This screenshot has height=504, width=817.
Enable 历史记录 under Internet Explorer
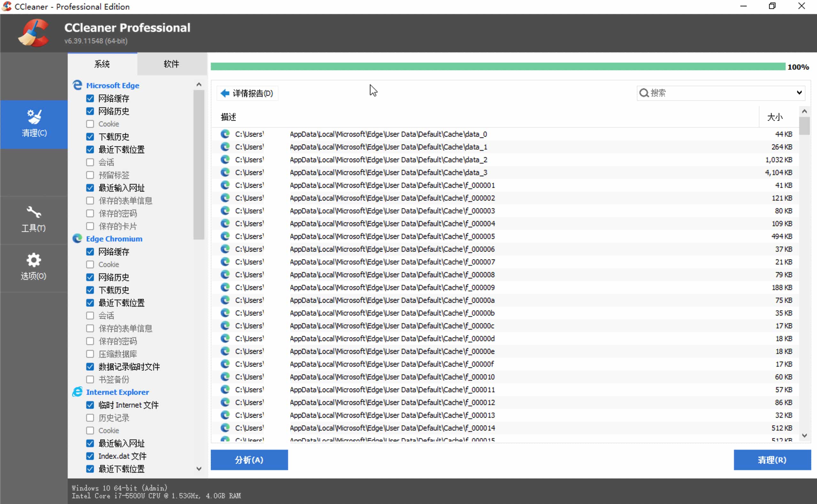coord(90,418)
